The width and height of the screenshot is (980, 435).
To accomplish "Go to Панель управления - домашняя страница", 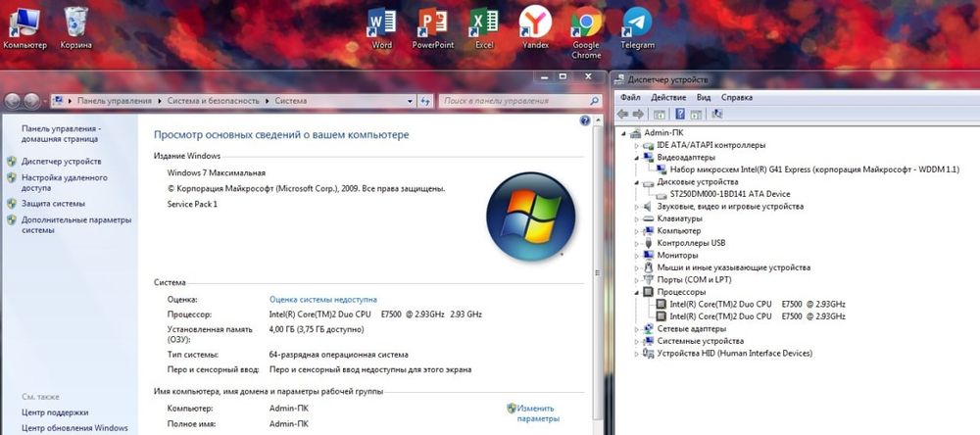I will [x=61, y=134].
